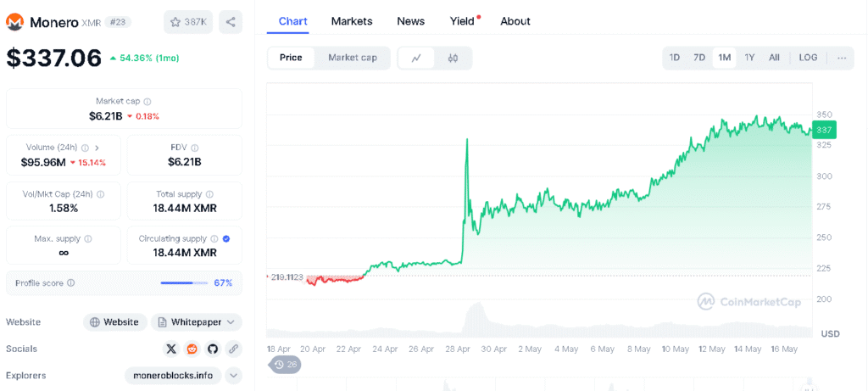Screen dimensions: 868x391
Task: Switch to the Yield tab
Action: [x=462, y=21]
